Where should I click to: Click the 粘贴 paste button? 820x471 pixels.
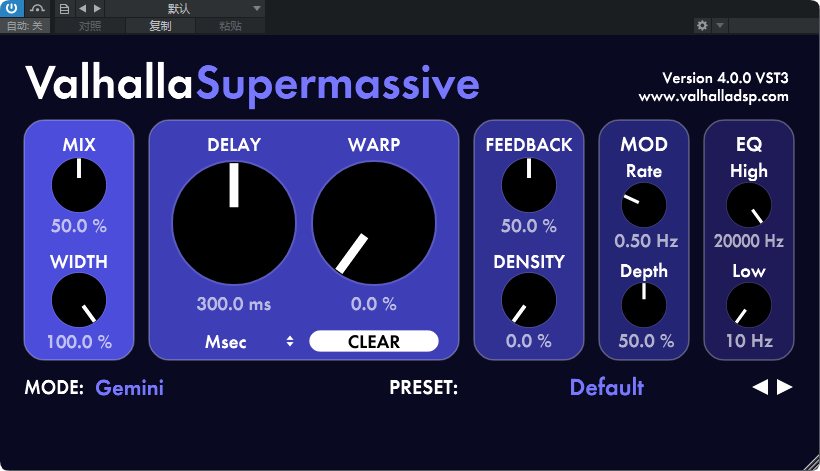230,26
